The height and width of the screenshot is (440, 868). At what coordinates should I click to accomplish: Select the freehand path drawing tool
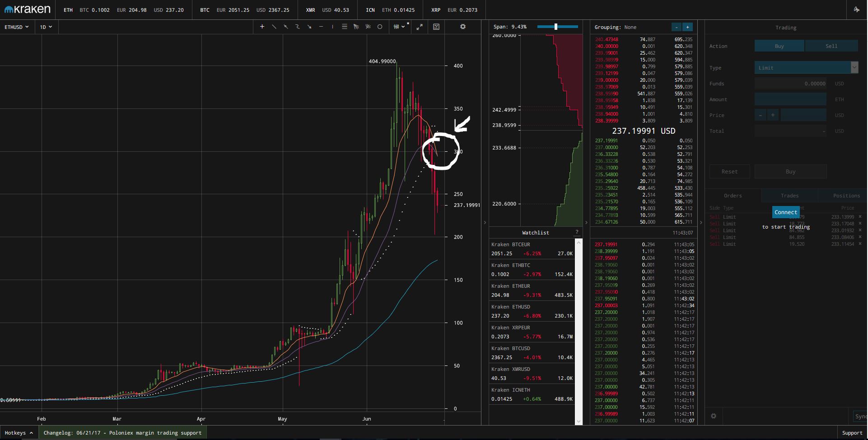pos(297,27)
